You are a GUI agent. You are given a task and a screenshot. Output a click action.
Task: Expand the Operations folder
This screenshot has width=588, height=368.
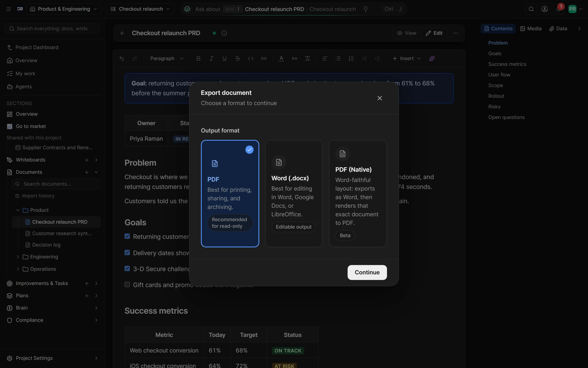point(18,269)
